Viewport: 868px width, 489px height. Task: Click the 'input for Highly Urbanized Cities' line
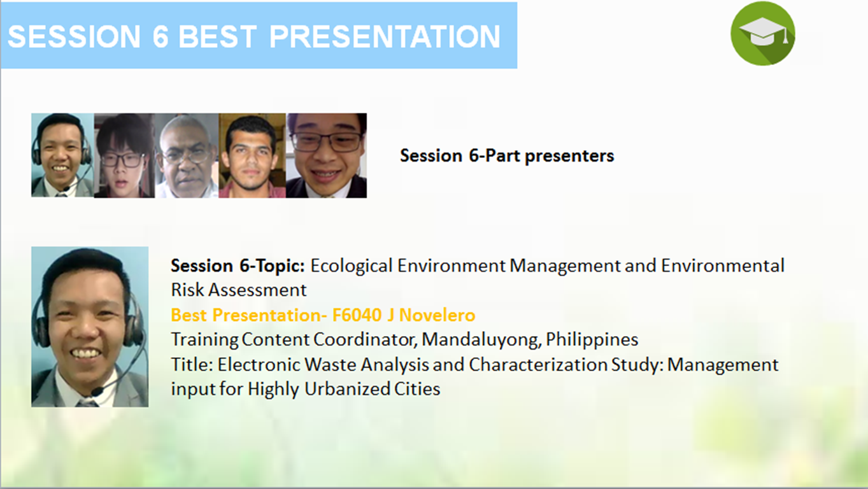(306, 389)
